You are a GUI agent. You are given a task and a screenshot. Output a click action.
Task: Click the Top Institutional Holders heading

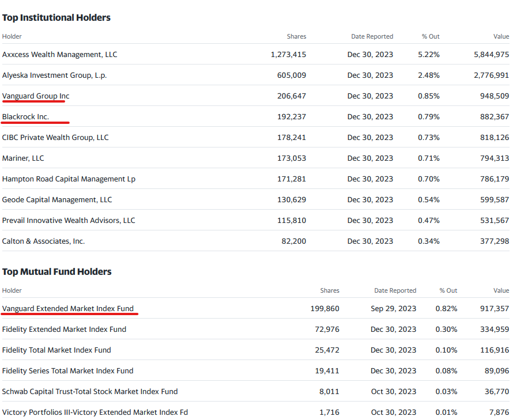coord(56,17)
